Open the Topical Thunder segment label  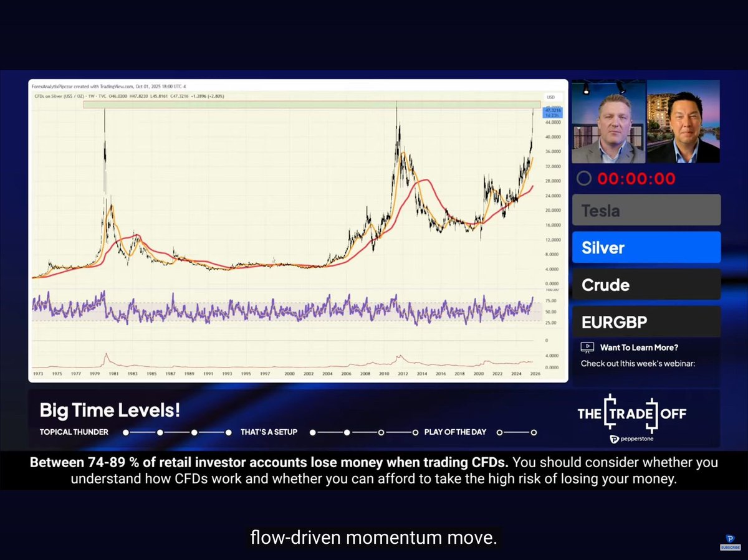tap(74, 432)
